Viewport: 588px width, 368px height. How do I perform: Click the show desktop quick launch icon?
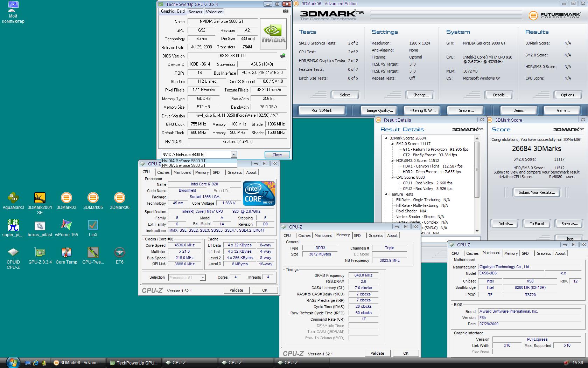[x=28, y=363]
